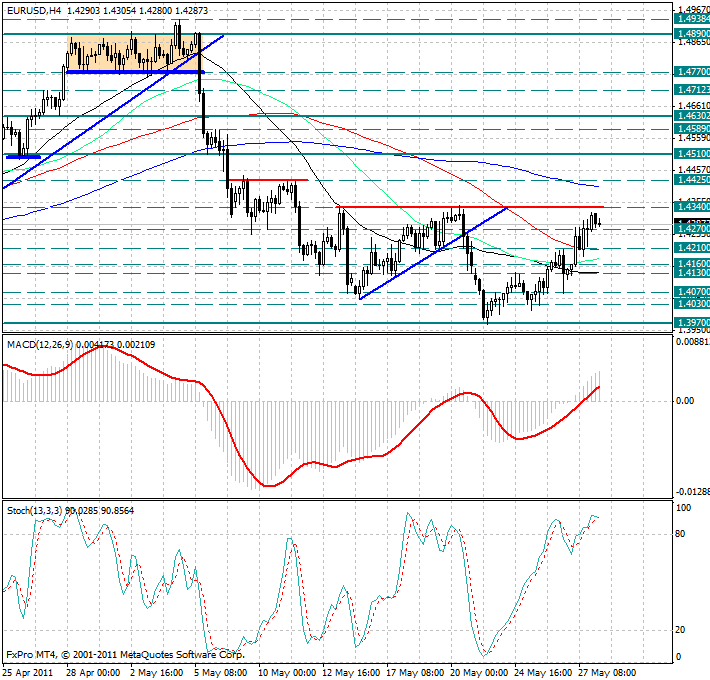Click the 27 May 08:00 time label
710x680 pixels.
[x=607, y=673]
